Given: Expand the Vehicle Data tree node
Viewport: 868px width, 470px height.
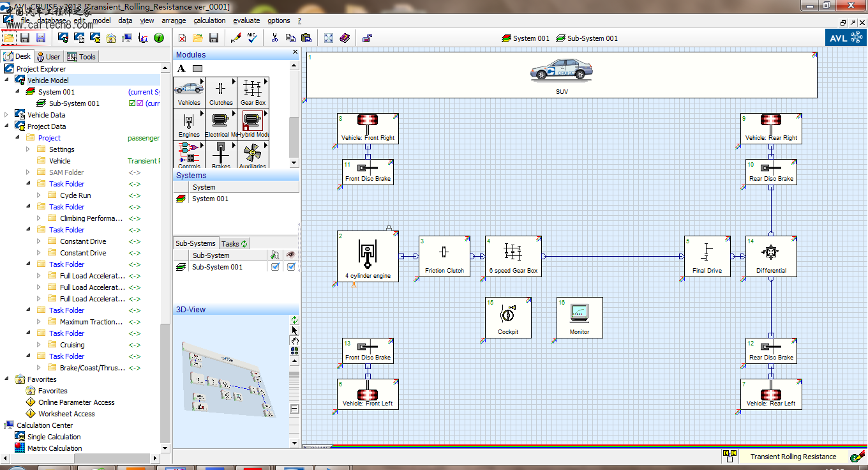Looking at the screenshot, I should point(7,115).
